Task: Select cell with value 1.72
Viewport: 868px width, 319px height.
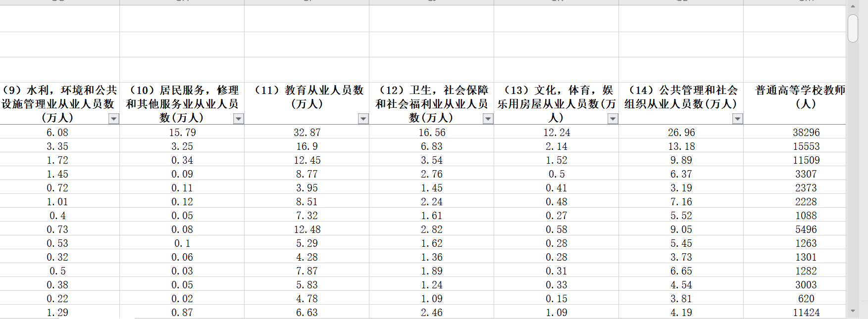Action: pyautogui.click(x=59, y=160)
